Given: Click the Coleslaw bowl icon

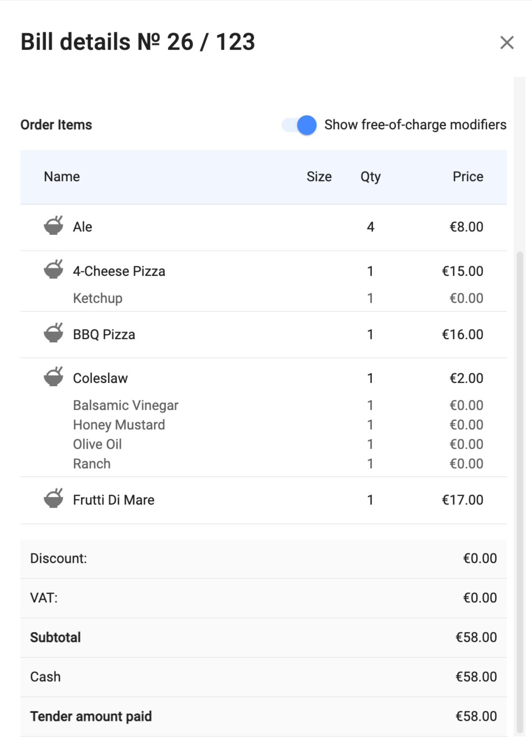Looking at the screenshot, I should 54,377.
